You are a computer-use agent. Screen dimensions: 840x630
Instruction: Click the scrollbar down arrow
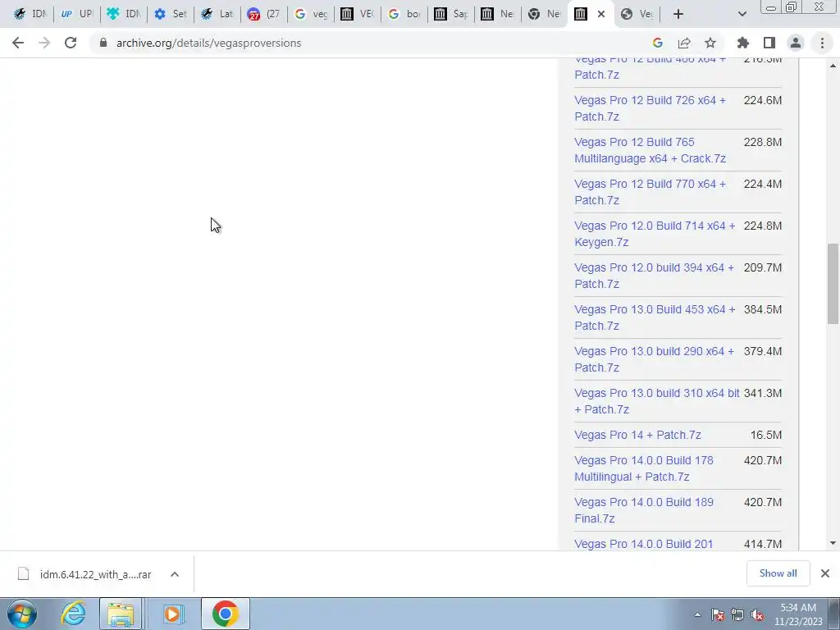point(833,543)
